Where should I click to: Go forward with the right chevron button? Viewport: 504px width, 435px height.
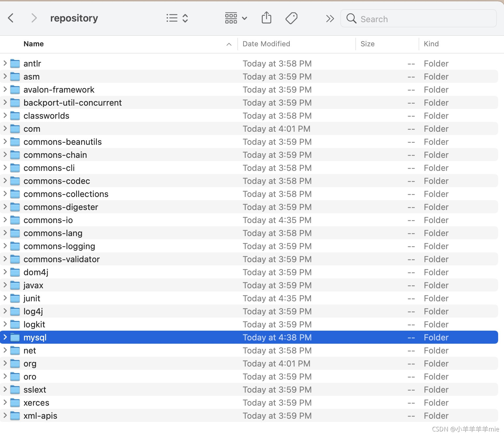34,18
